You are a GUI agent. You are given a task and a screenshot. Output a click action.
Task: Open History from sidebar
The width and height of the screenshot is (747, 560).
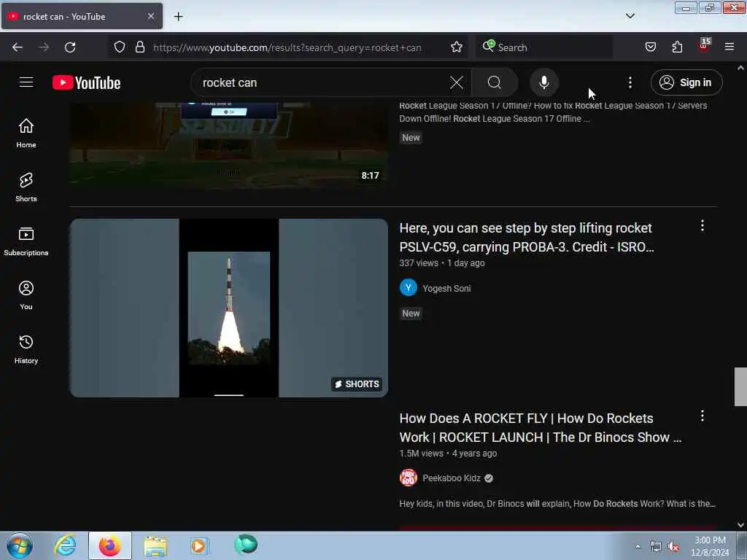point(26,349)
